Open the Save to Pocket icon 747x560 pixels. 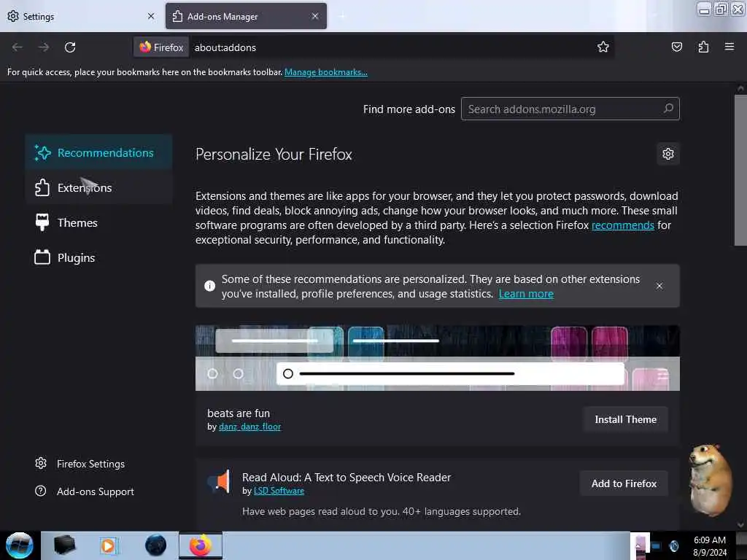coord(676,47)
